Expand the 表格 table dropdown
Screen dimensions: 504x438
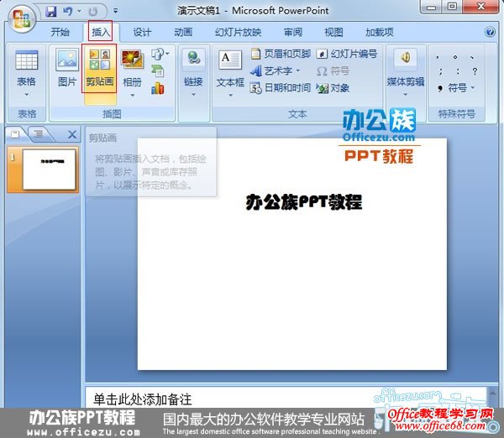click(x=27, y=94)
